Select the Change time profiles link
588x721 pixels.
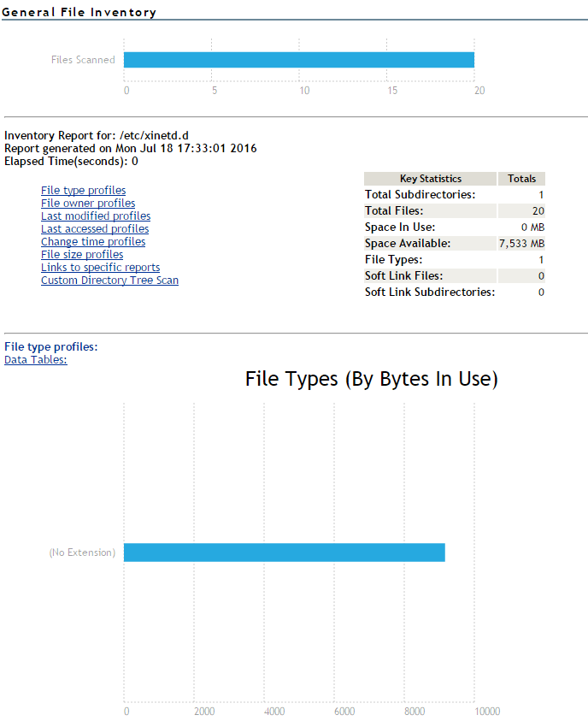(x=92, y=242)
